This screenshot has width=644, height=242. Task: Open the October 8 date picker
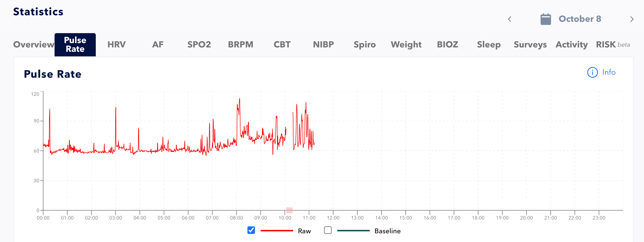pos(580,19)
